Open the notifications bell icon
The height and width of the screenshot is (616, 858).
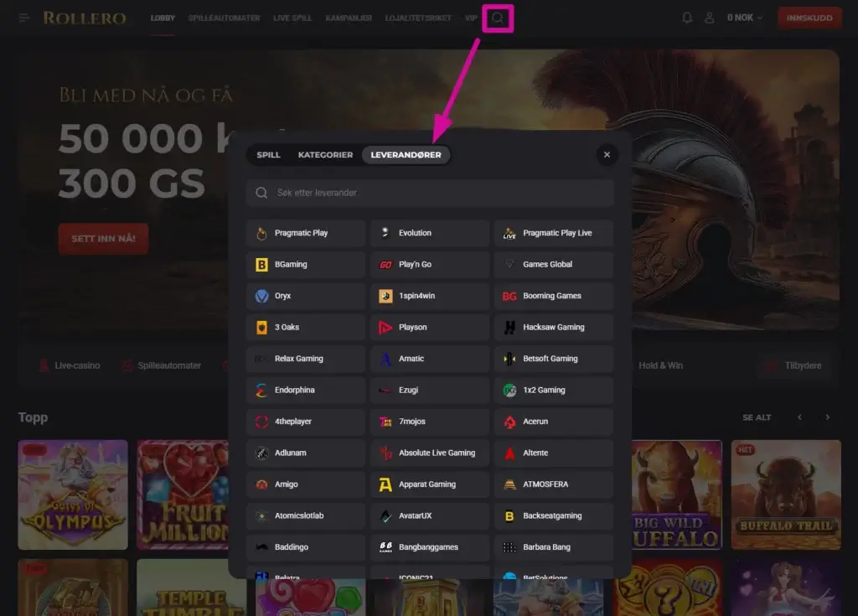point(687,18)
